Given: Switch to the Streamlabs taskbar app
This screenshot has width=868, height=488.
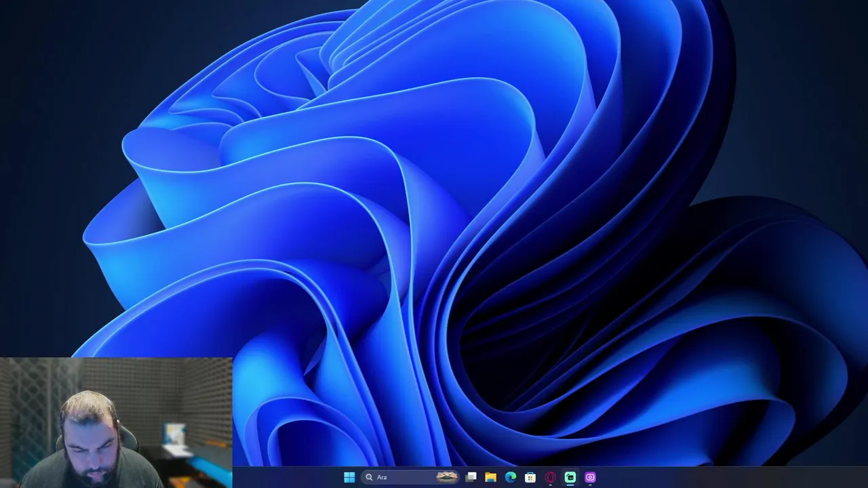Looking at the screenshot, I should (x=570, y=477).
